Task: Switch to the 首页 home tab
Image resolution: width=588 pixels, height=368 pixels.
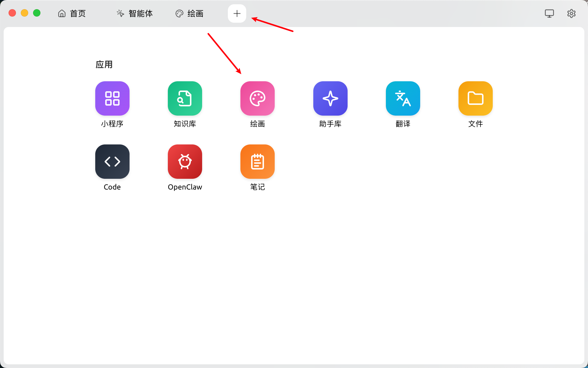Action: [72, 13]
